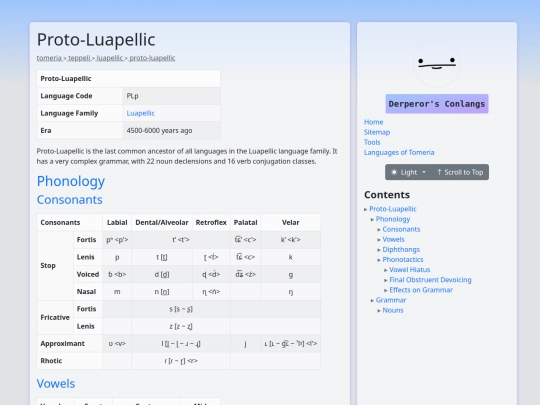Jump to Nouns in Contents
The image size is (540, 405).
[393, 310]
